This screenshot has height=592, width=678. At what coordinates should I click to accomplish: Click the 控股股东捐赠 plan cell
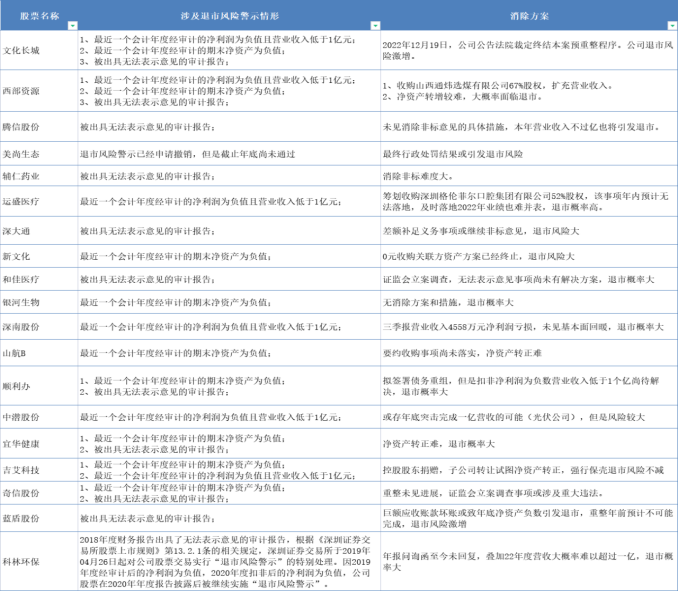click(x=529, y=470)
